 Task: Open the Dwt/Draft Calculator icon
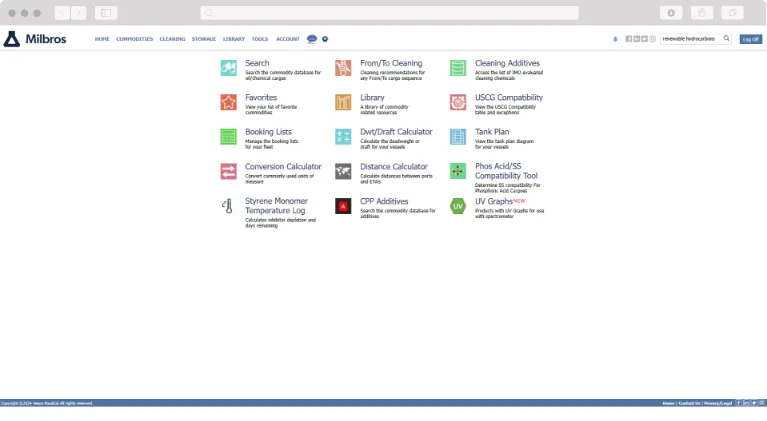point(343,136)
